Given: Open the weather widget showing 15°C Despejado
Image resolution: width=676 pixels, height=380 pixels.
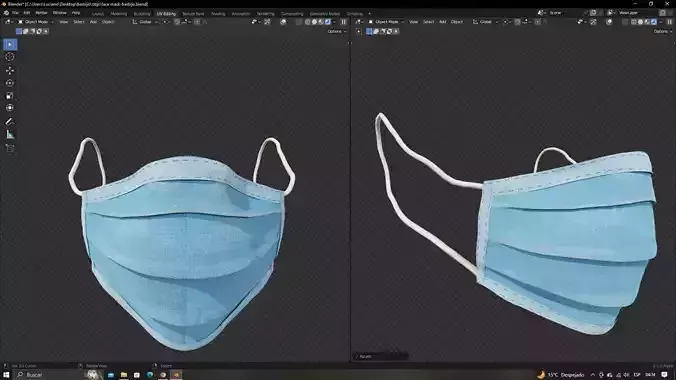Looking at the screenshot, I should (x=560, y=375).
